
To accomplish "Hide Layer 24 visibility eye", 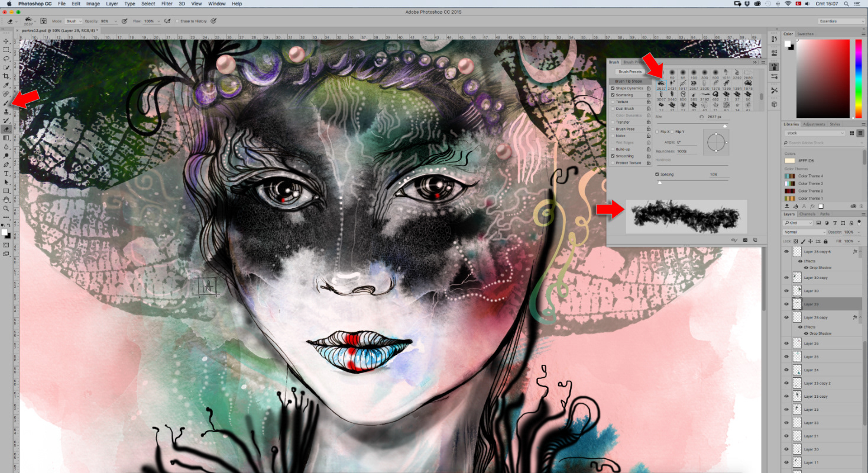I will tap(786, 370).
